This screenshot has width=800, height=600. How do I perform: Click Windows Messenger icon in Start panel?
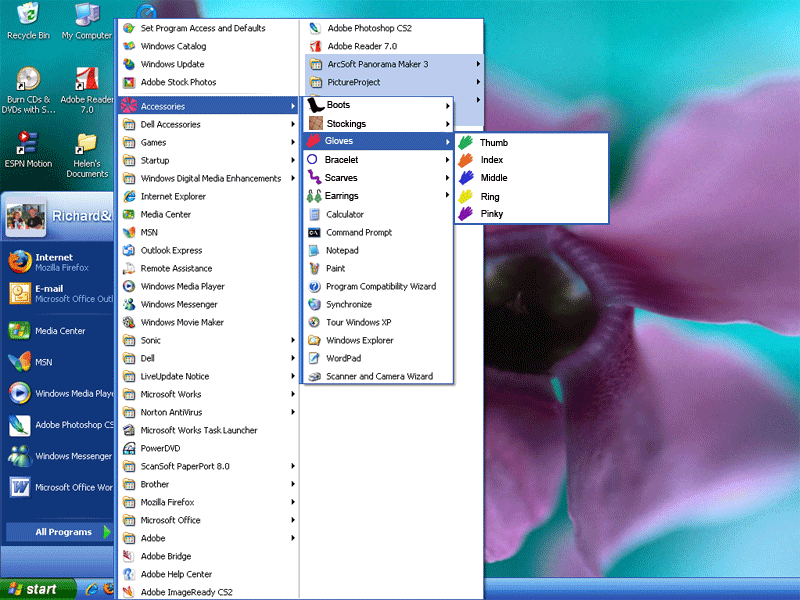pos(19,456)
